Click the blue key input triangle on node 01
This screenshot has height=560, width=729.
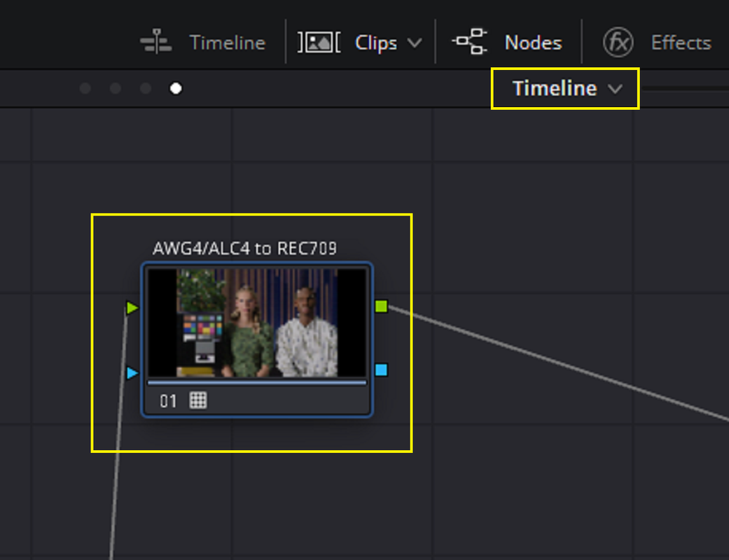tap(132, 372)
